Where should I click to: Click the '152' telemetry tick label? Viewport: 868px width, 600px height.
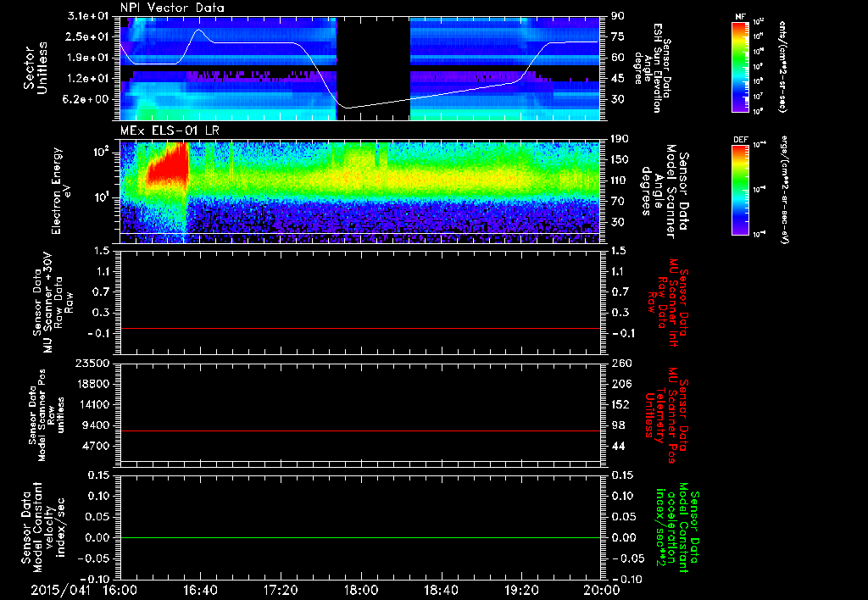coord(621,404)
